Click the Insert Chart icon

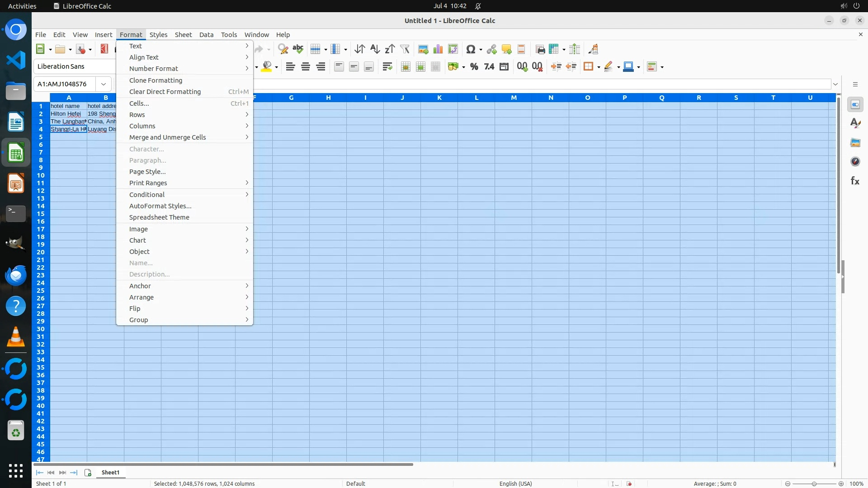[x=438, y=49]
